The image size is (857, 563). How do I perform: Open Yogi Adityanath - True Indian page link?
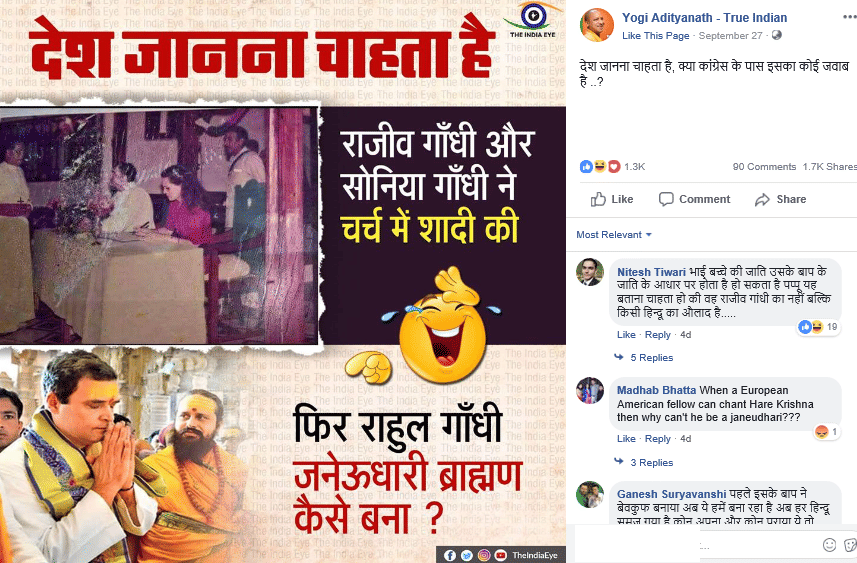click(x=705, y=17)
